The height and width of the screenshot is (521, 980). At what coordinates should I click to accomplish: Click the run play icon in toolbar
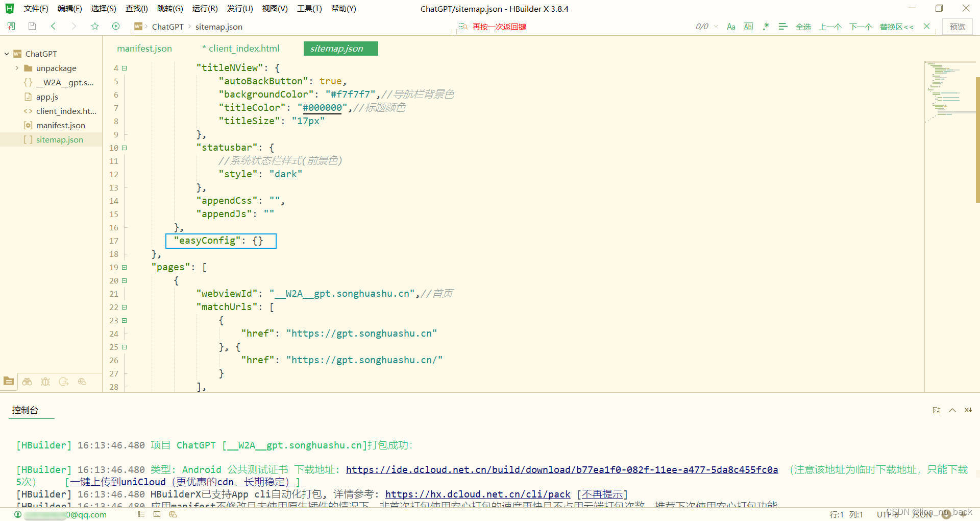[x=116, y=26]
